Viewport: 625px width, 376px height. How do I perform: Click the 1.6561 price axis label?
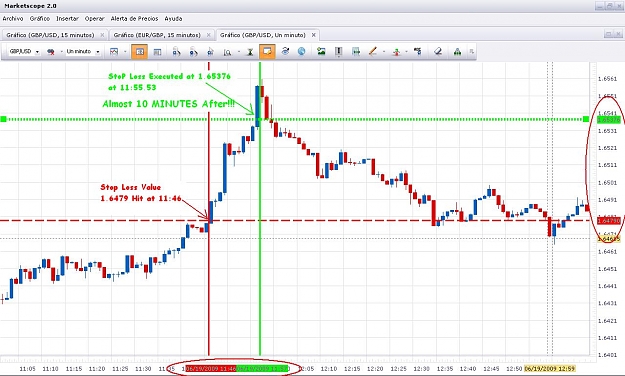[x=607, y=79]
